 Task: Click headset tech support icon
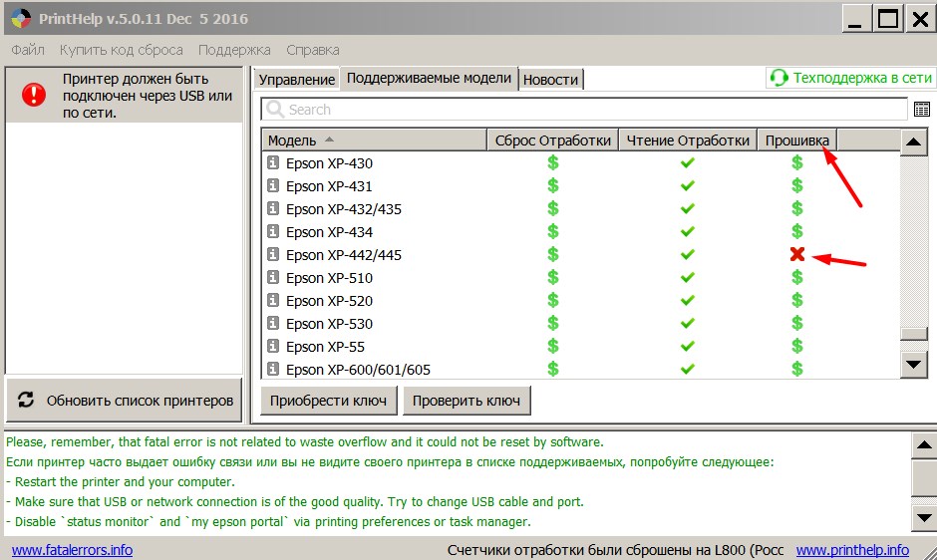coord(779,79)
